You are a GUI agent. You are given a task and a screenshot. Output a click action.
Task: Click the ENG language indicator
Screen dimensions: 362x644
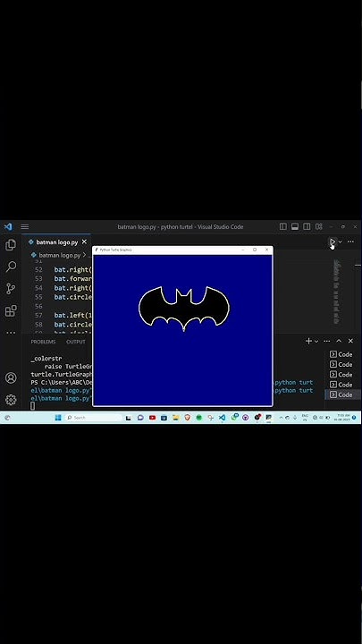pyautogui.click(x=305, y=418)
